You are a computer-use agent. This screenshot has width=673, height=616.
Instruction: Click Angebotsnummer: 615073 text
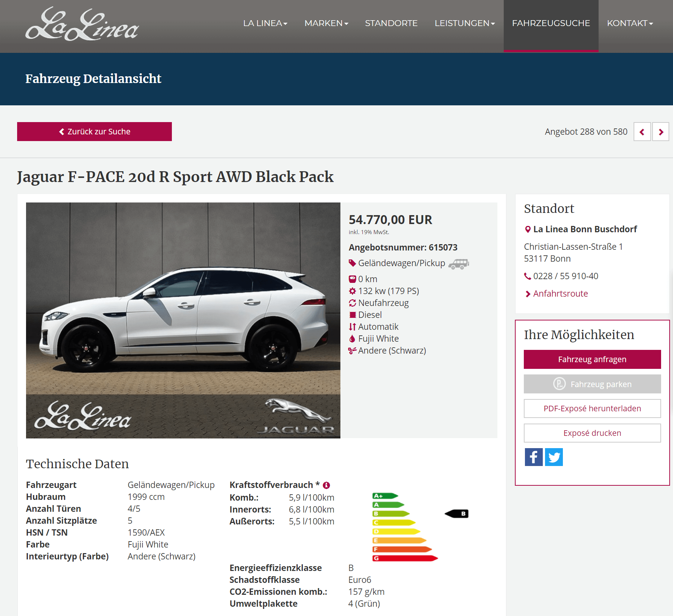coord(403,248)
